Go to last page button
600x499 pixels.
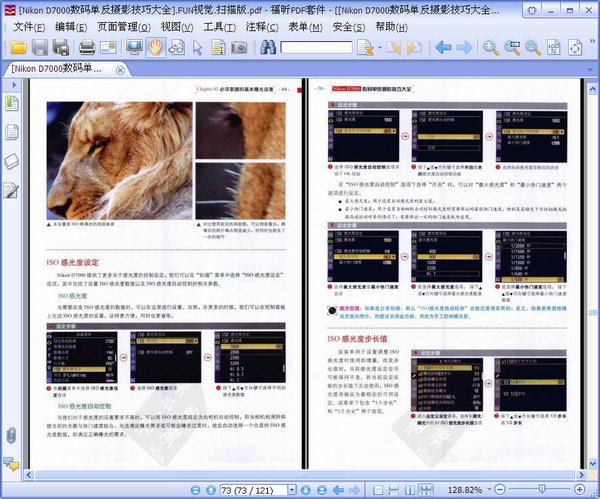pos(322,490)
